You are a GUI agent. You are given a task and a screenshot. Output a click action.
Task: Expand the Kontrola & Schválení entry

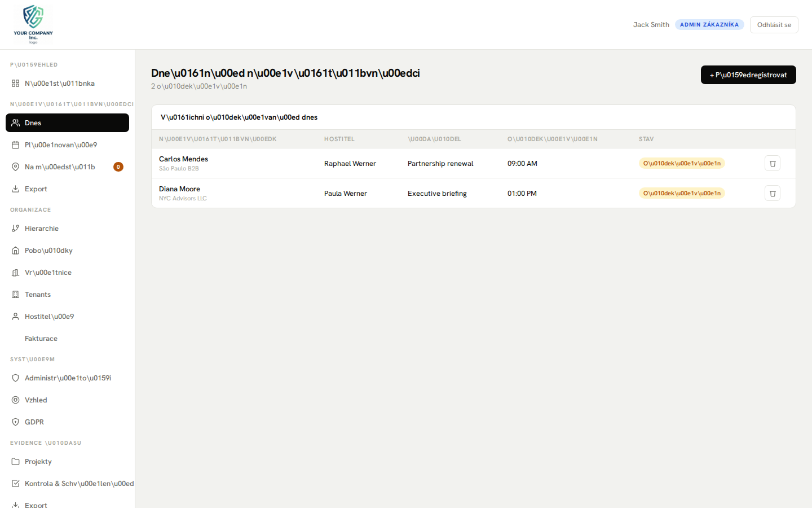[73, 483]
